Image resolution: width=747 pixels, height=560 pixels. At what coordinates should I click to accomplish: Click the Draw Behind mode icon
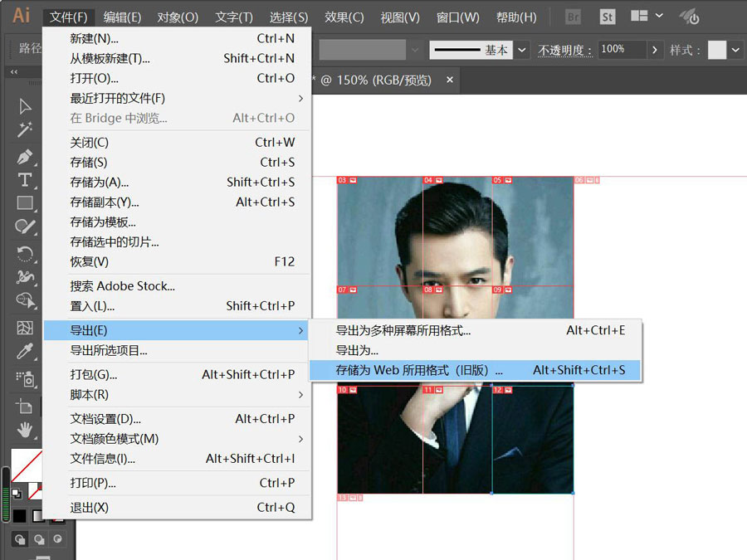click(39, 539)
